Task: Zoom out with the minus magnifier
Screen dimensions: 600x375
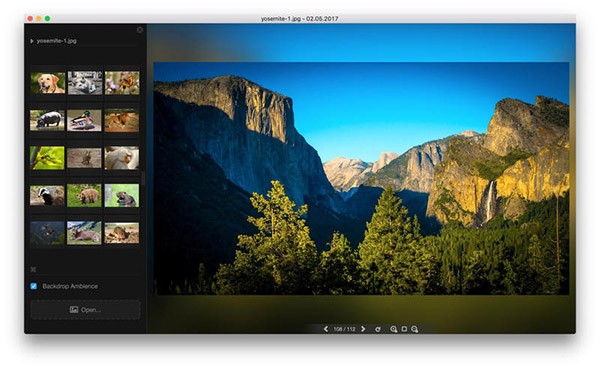Action: pos(414,329)
